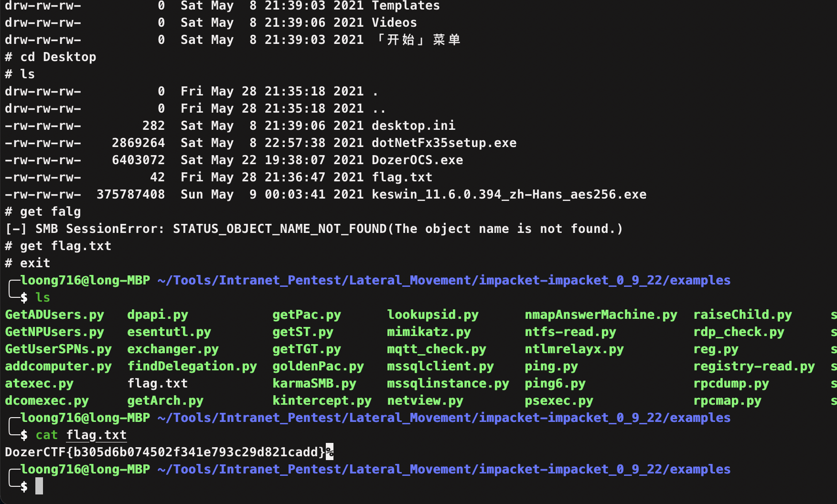The image size is (837, 504).
Task: Click the SMB SessionError message line
Action: tap(314, 229)
